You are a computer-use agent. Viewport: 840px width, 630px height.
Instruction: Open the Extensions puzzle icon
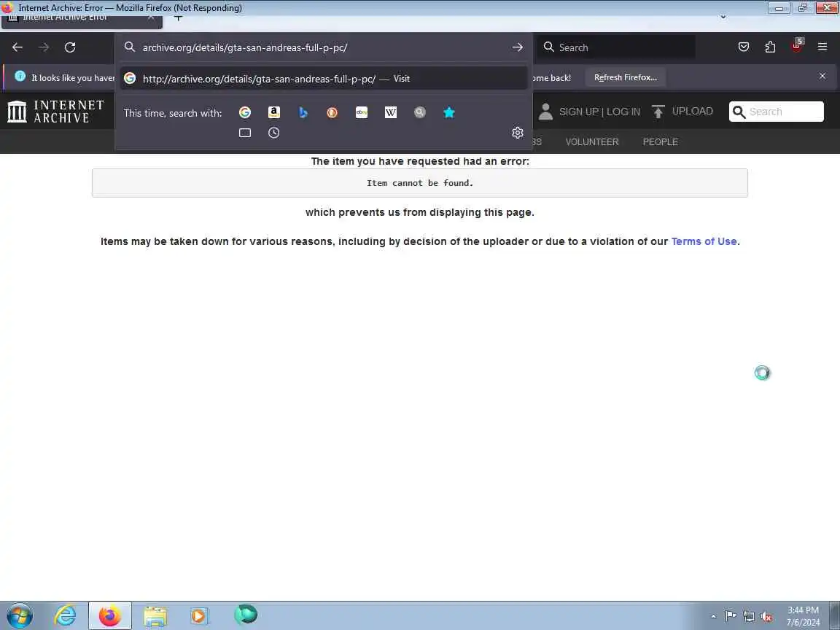[x=770, y=47]
